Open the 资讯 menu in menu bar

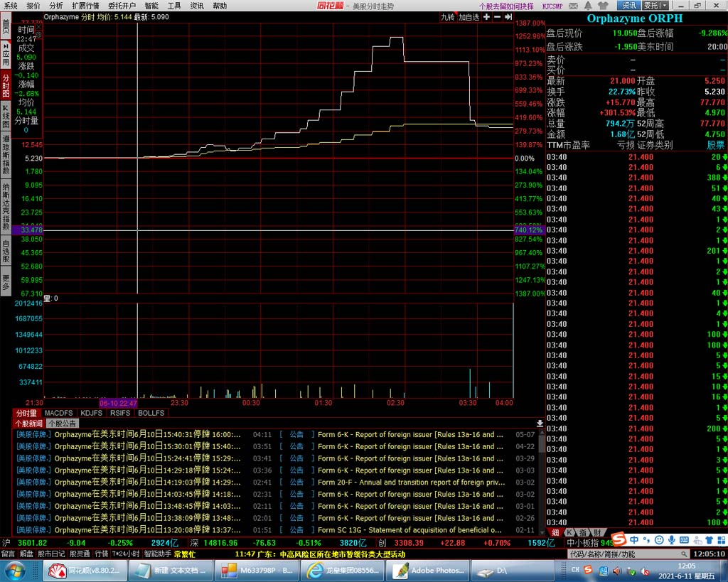click(x=197, y=6)
